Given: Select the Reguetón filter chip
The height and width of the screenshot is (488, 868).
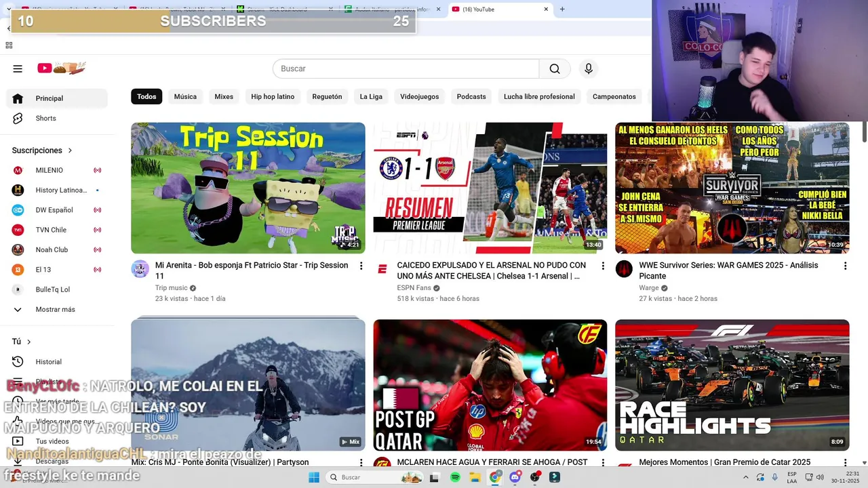Looking at the screenshot, I should point(327,96).
